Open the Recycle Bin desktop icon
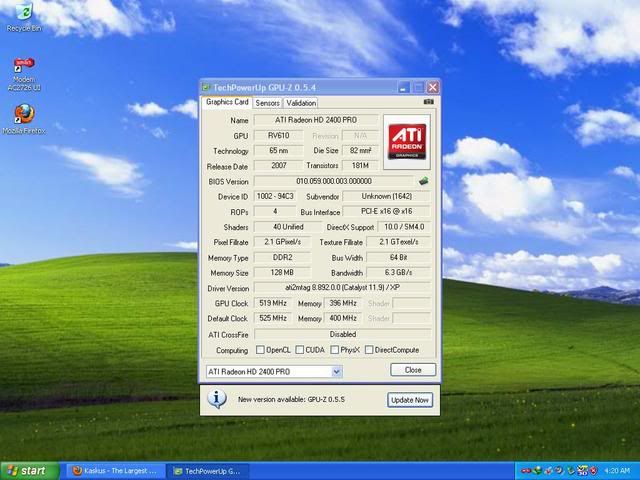The width and height of the screenshot is (640, 480). [24, 16]
